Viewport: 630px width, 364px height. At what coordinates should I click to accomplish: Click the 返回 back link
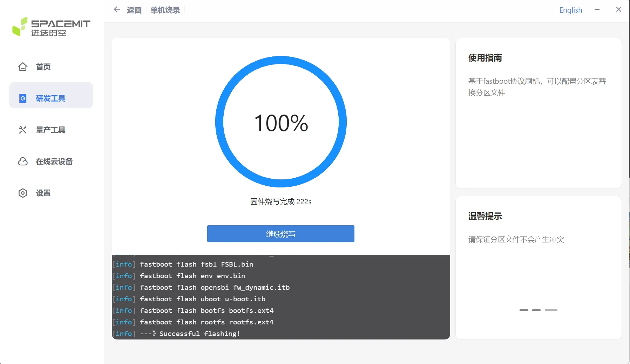coord(134,10)
